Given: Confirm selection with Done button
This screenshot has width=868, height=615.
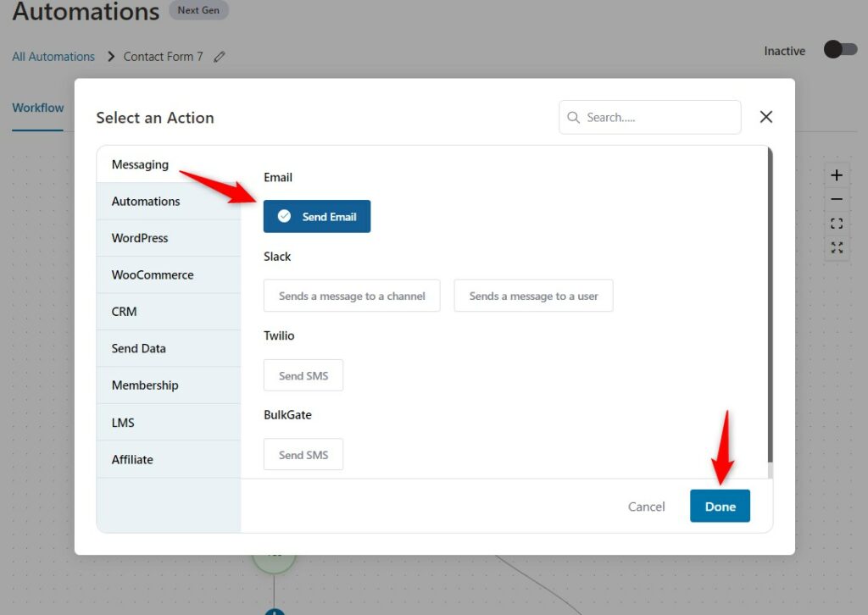Looking at the screenshot, I should pos(720,506).
